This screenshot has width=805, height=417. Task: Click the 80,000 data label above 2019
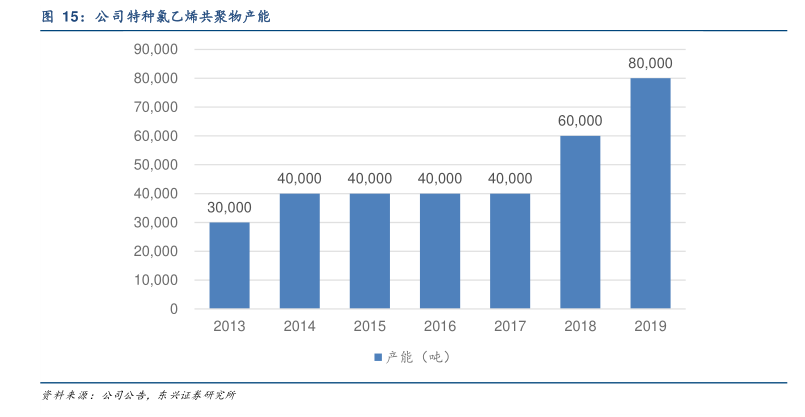point(650,63)
